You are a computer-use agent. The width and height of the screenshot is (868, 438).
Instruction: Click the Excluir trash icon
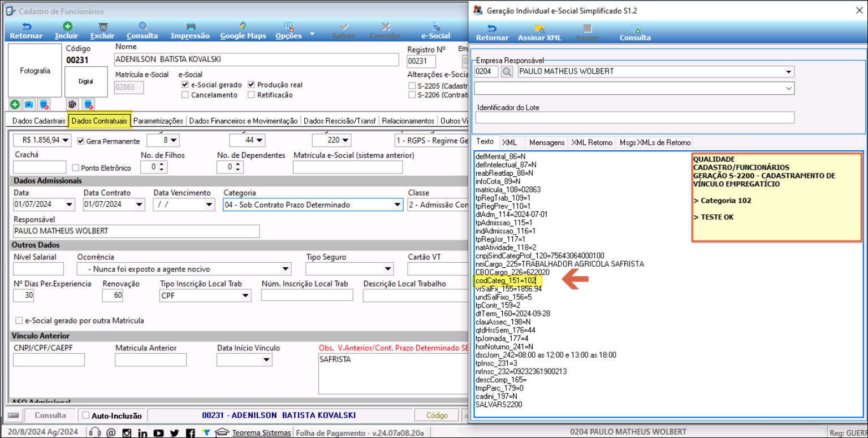pyautogui.click(x=103, y=27)
